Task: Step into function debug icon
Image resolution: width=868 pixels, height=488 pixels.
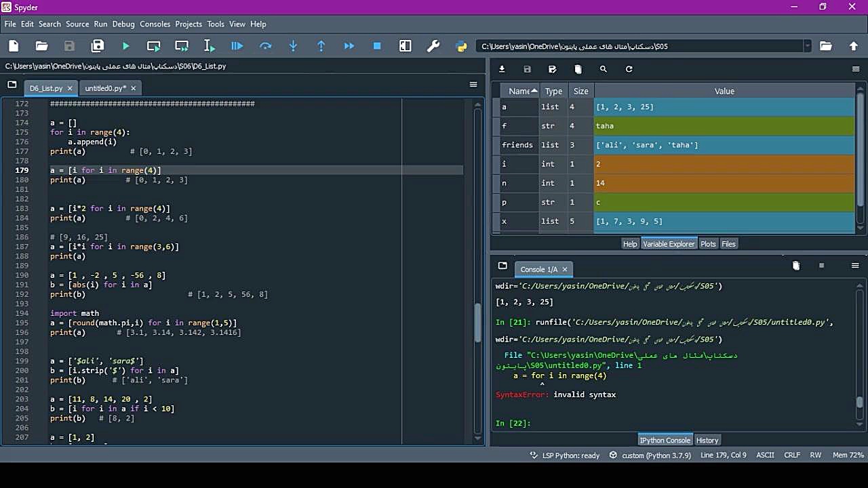Action: click(293, 46)
